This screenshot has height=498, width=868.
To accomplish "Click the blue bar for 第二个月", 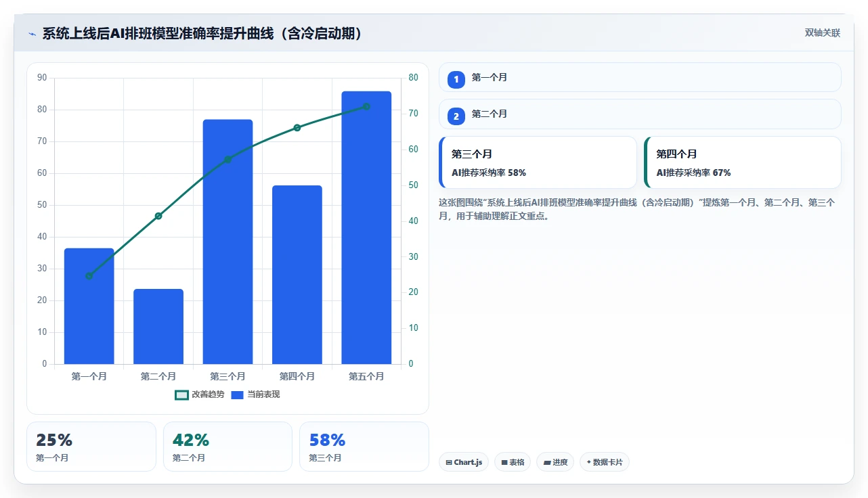I will pyautogui.click(x=158, y=327).
